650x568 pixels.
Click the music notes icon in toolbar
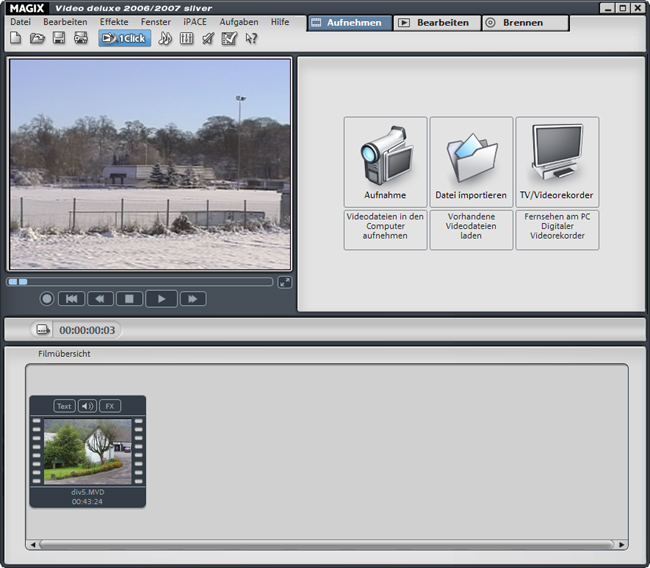(165, 39)
